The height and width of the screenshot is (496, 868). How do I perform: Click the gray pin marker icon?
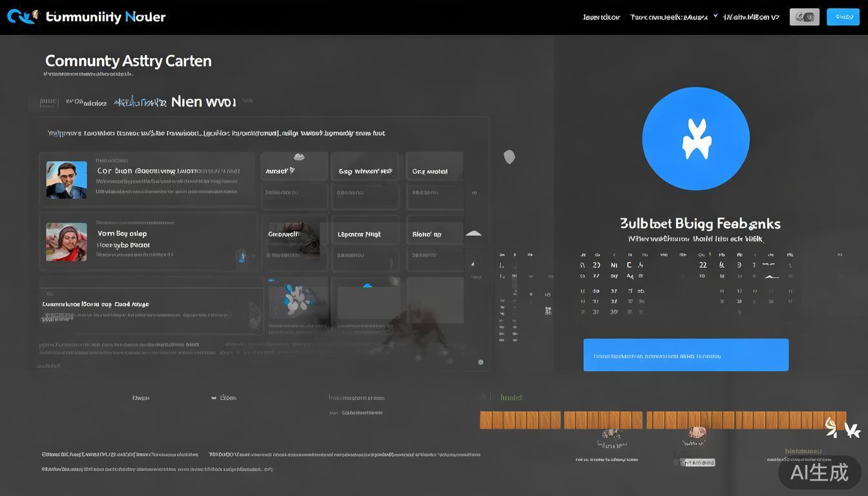509,157
